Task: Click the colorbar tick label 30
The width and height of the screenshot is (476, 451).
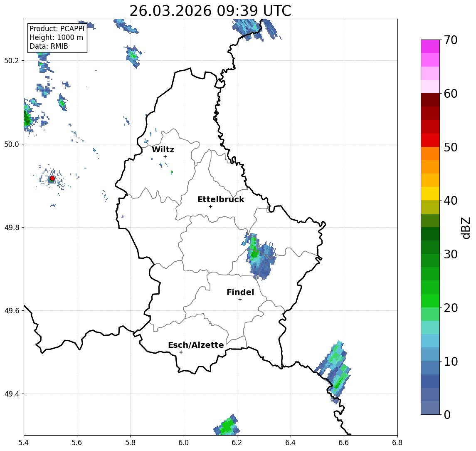Action: 451,254
